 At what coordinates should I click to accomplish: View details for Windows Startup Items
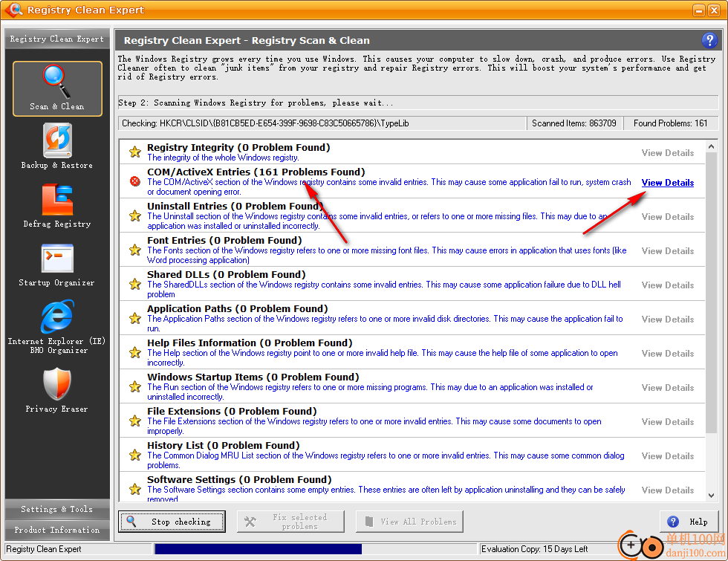click(x=668, y=388)
